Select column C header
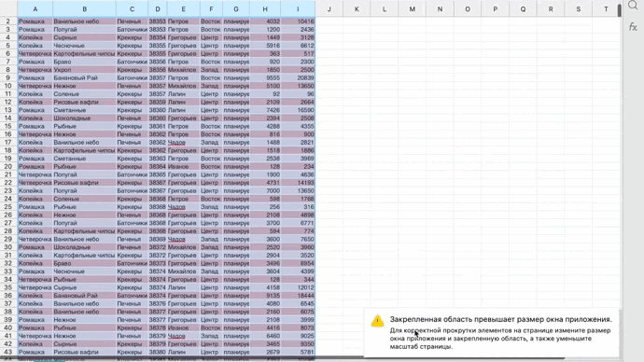This screenshot has width=644, height=362. (132, 8)
